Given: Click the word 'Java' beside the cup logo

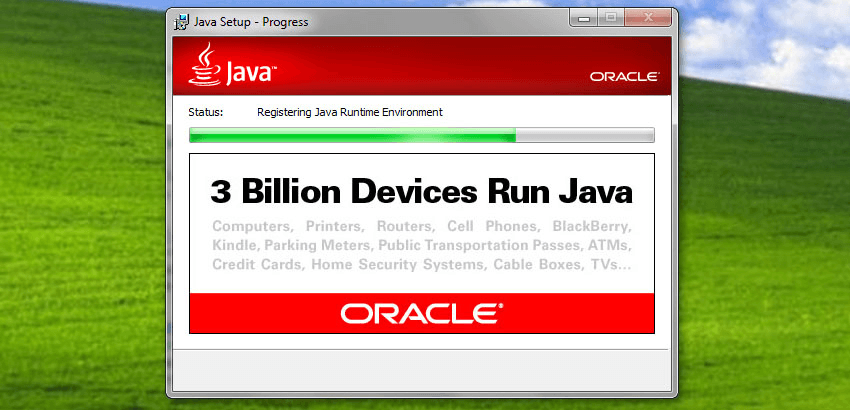Looking at the screenshot, I should point(247,74).
